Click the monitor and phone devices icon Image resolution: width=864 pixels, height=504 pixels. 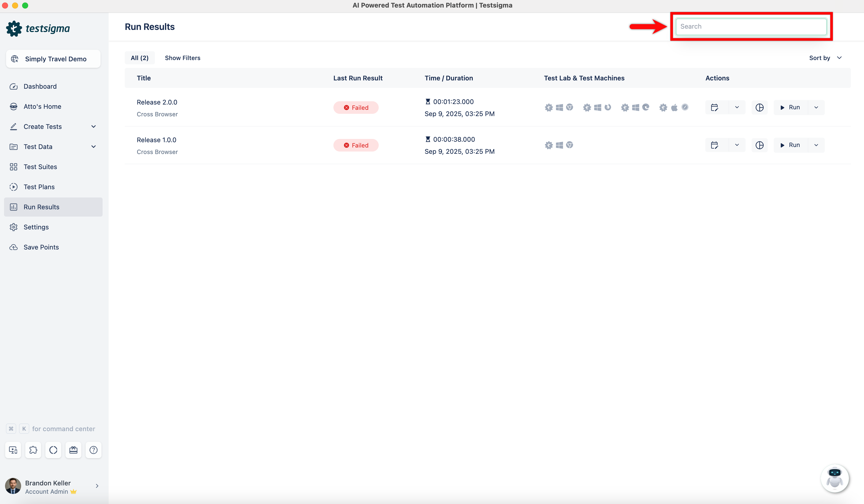tap(13, 450)
